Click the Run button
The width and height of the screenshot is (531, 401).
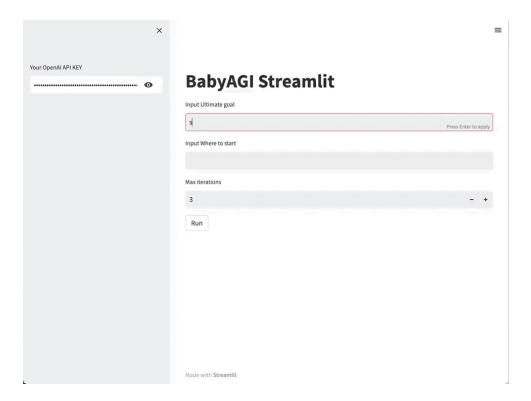tap(197, 223)
